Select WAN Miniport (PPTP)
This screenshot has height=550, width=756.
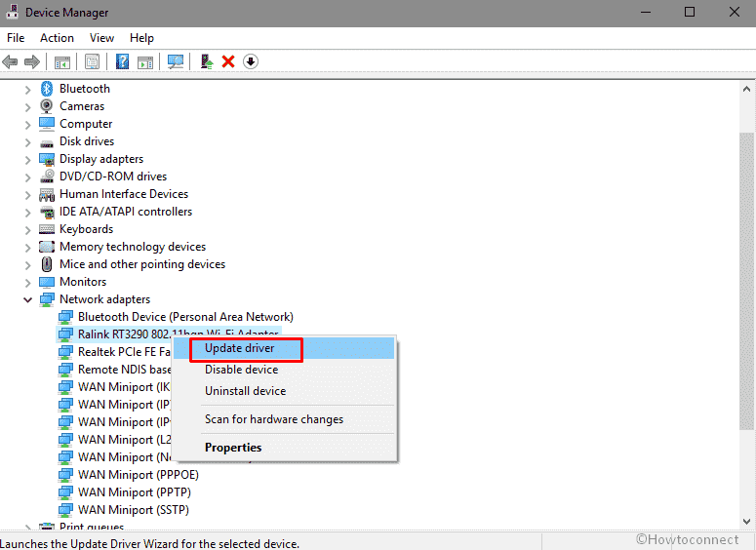(x=135, y=492)
